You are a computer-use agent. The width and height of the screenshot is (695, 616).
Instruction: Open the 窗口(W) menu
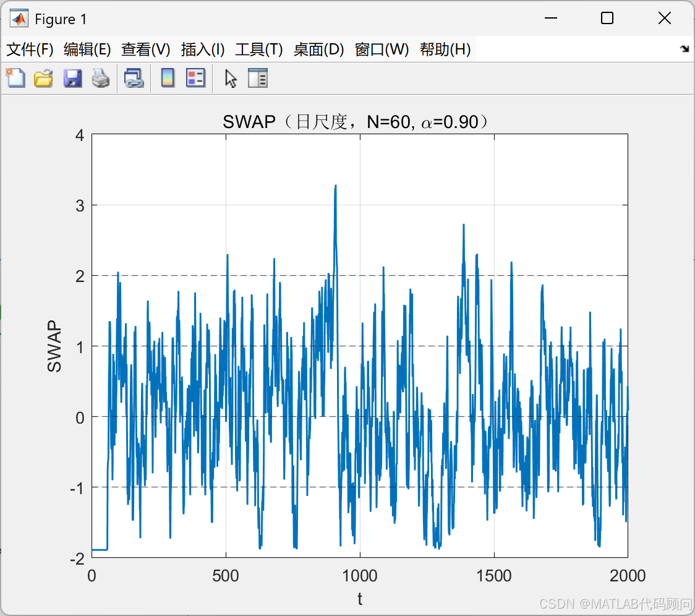(x=382, y=49)
